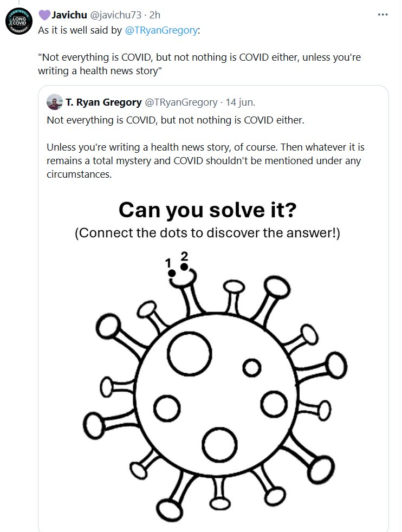The image size is (402, 532).
Task: Open the quoted tweet's 14 jun. date
Action: [x=240, y=102]
